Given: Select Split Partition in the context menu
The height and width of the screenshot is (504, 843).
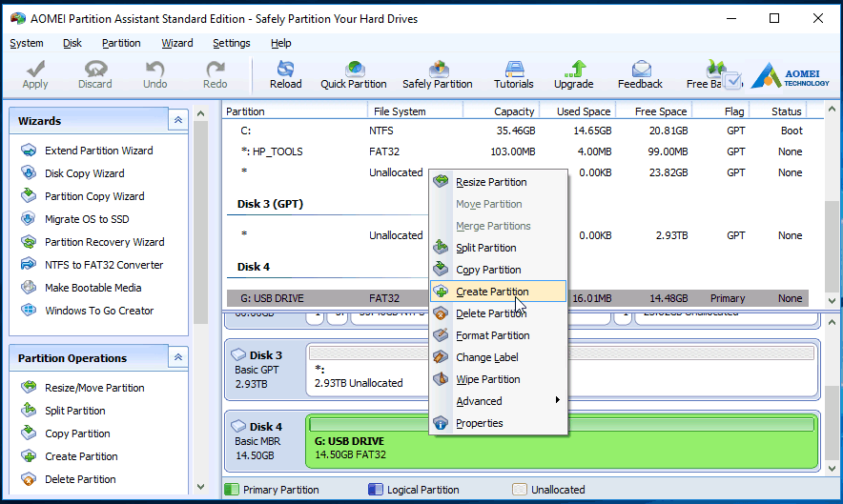Looking at the screenshot, I should tap(499, 248).
